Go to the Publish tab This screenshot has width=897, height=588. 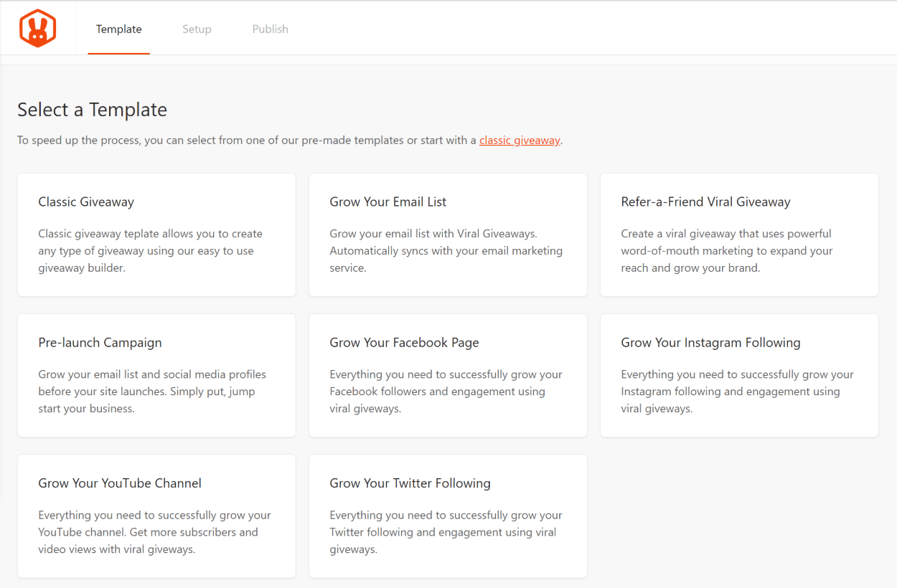click(x=271, y=29)
